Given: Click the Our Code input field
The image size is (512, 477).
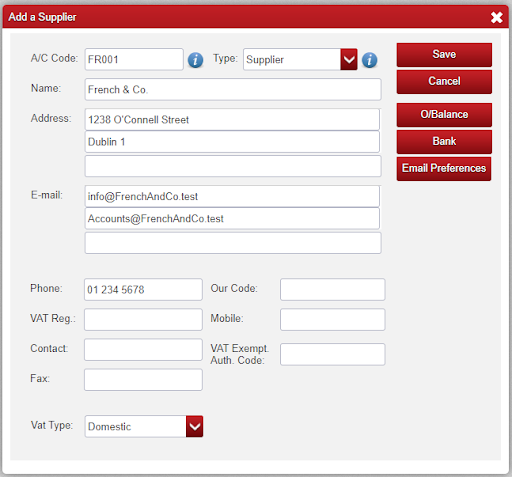Looking at the screenshot, I should [x=333, y=289].
